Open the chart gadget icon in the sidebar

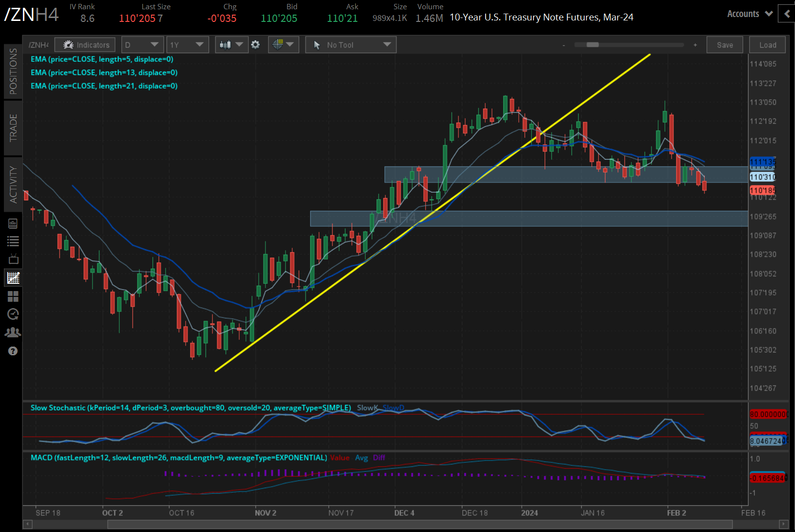[x=13, y=277]
